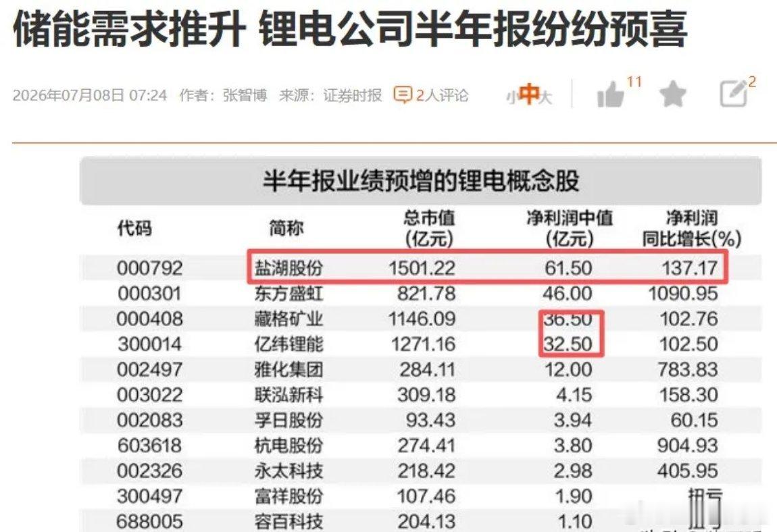Click stock name 盐湖股份
The image size is (777, 532).
(289, 268)
